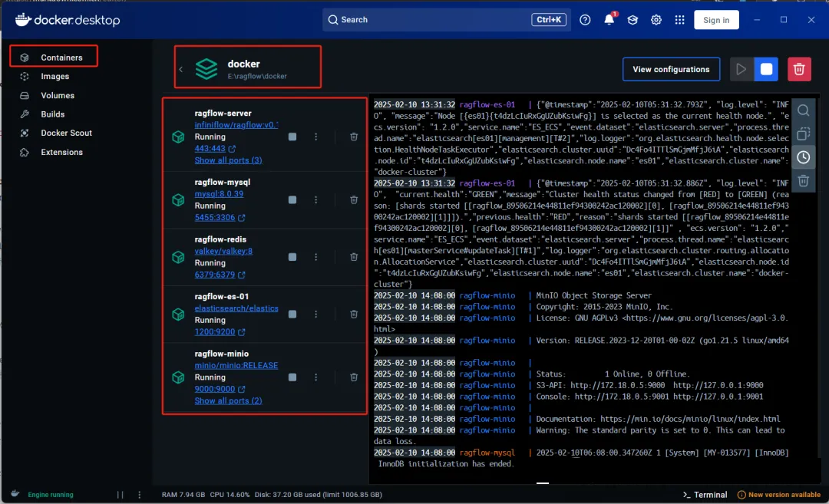
Task: Select the ragflow-mysql container name
Action: (222, 182)
